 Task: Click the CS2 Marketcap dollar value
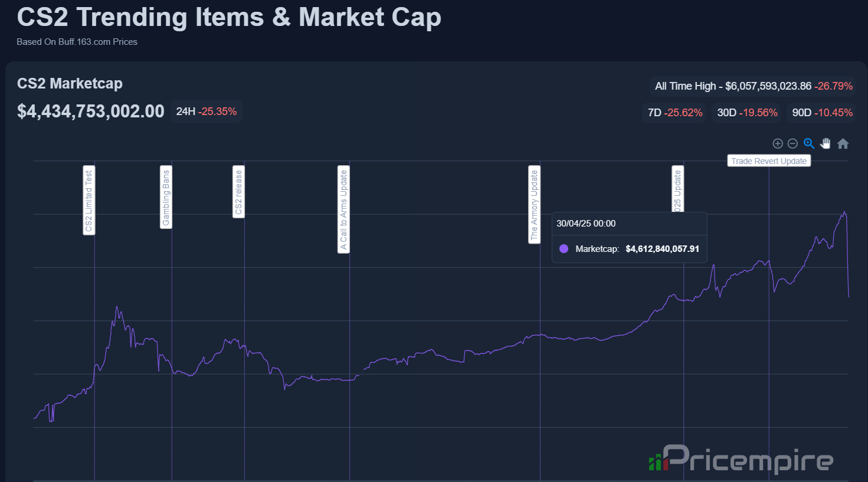(x=91, y=112)
